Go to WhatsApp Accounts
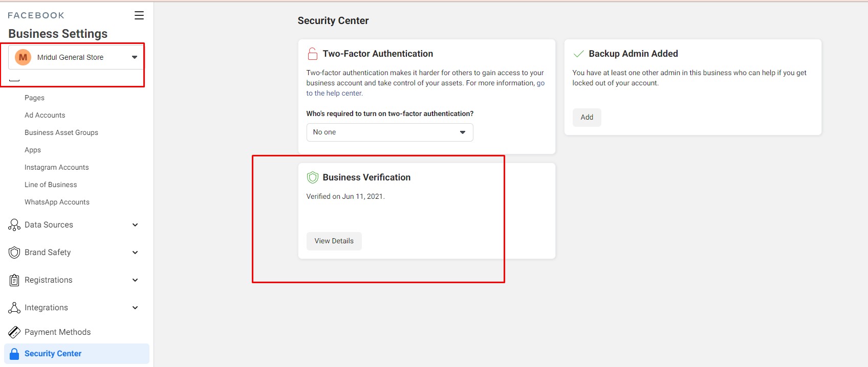Viewport: 868px width, 367px height. point(57,202)
